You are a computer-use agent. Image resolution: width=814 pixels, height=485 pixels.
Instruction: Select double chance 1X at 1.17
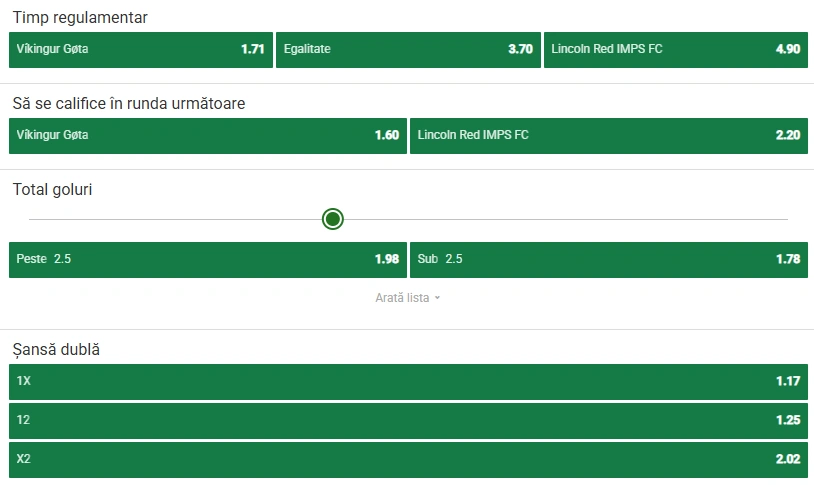408,382
